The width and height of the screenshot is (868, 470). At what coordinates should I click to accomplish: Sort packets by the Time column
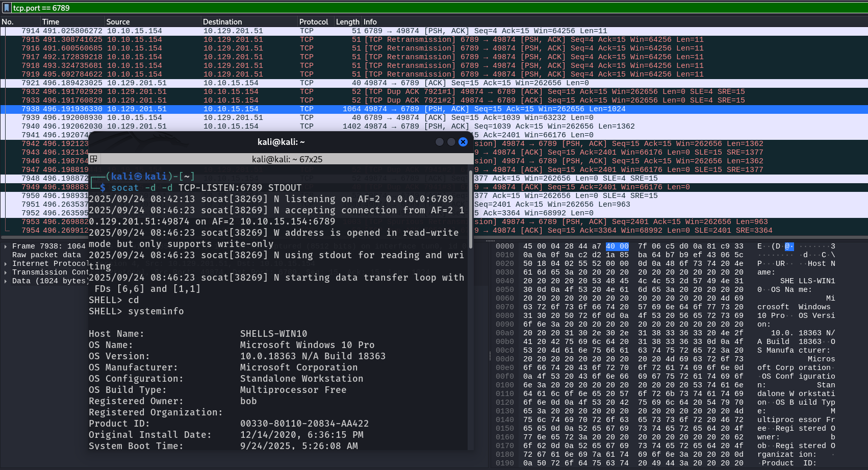[51, 22]
